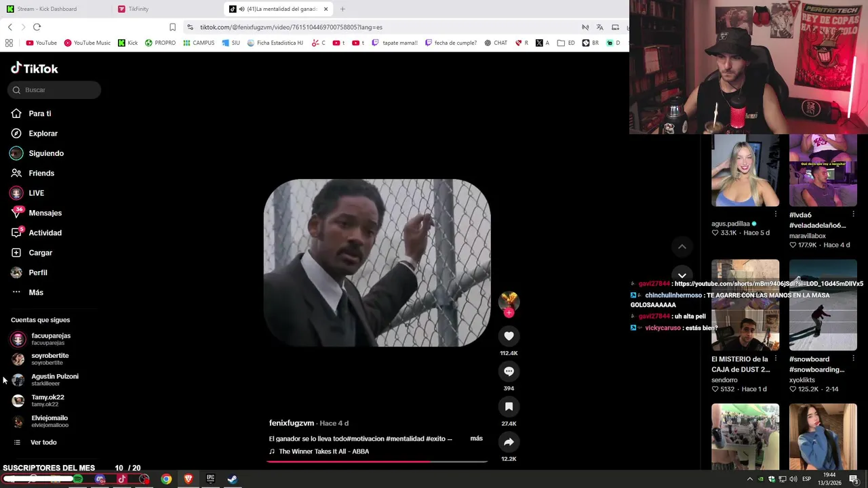Click the Buscar search field
868x488 pixels.
(x=54, y=90)
